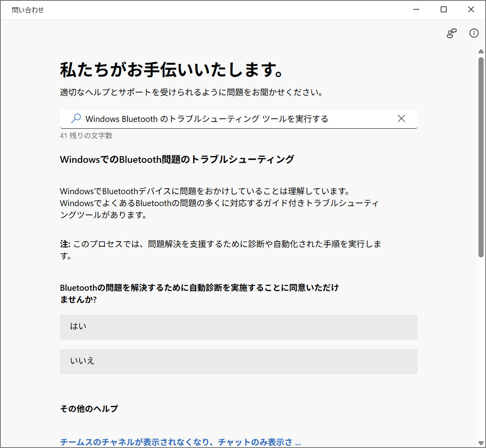This screenshot has height=448, width=486.
Task: Focus the problem description search field
Action: point(238,119)
